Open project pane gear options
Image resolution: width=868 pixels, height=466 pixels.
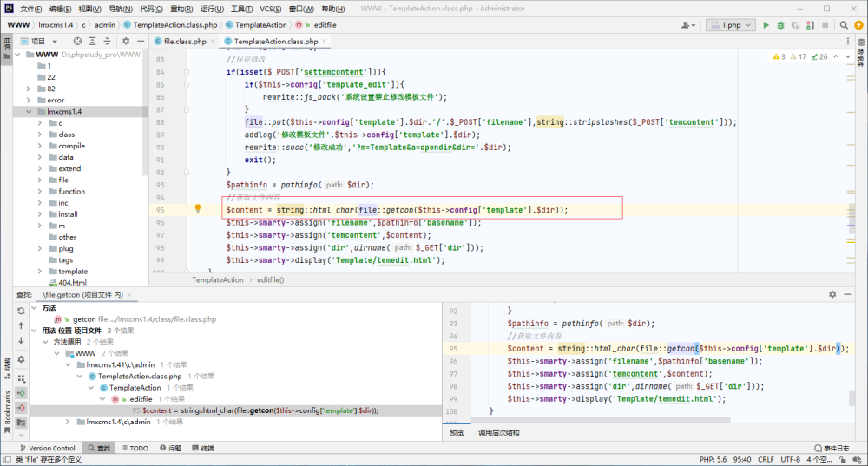click(126, 41)
